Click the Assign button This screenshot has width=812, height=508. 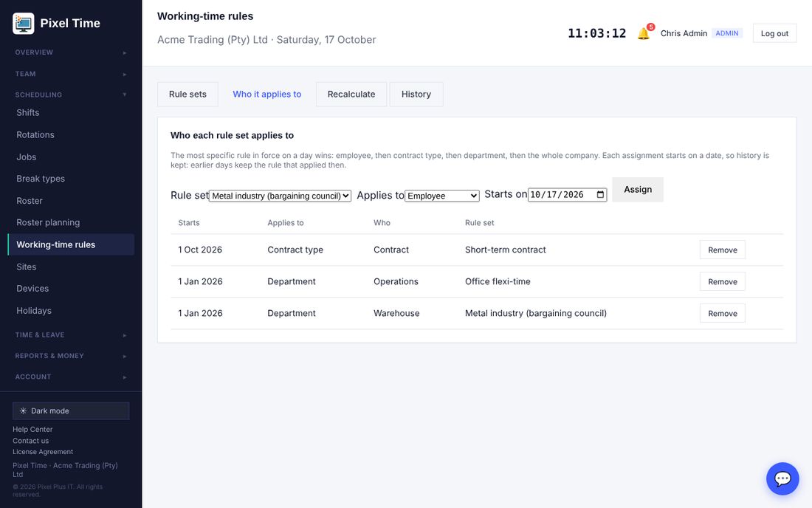pyautogui.click(x=638, y=190)
